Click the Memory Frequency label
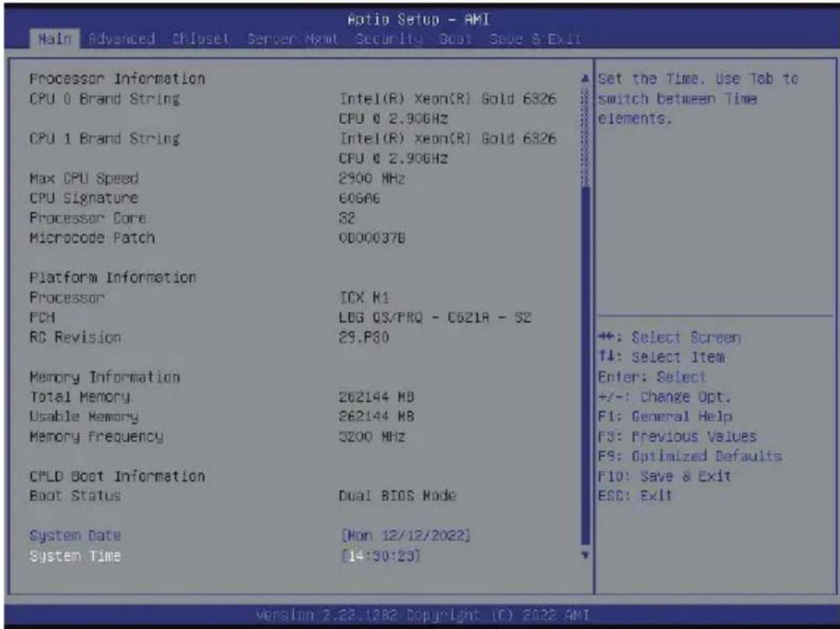Viewport: 840px width, 629px height. (x=96, y=437)
